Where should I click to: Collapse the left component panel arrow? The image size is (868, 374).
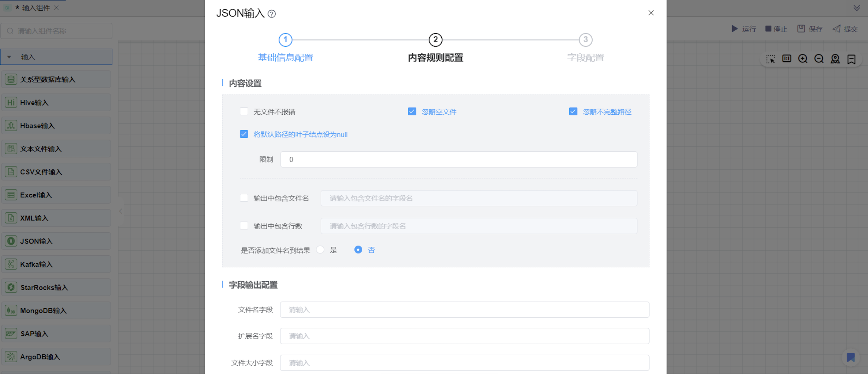click(121, 212)
